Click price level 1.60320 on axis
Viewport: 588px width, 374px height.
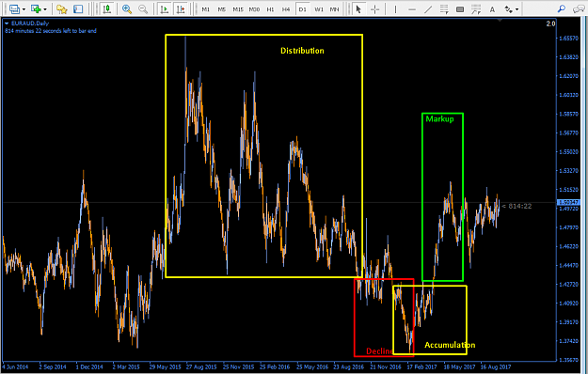pyautogui.click(x=569, y=95)
